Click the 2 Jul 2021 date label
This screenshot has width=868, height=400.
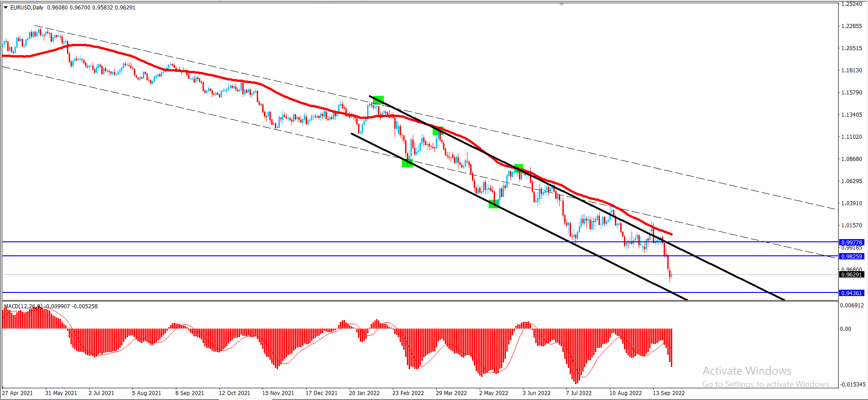coord(101,393)
